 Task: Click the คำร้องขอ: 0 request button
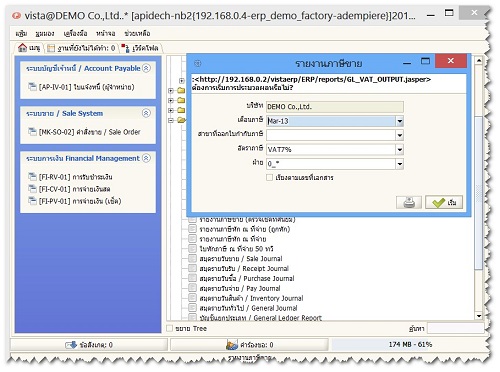[x=250, y=345]
